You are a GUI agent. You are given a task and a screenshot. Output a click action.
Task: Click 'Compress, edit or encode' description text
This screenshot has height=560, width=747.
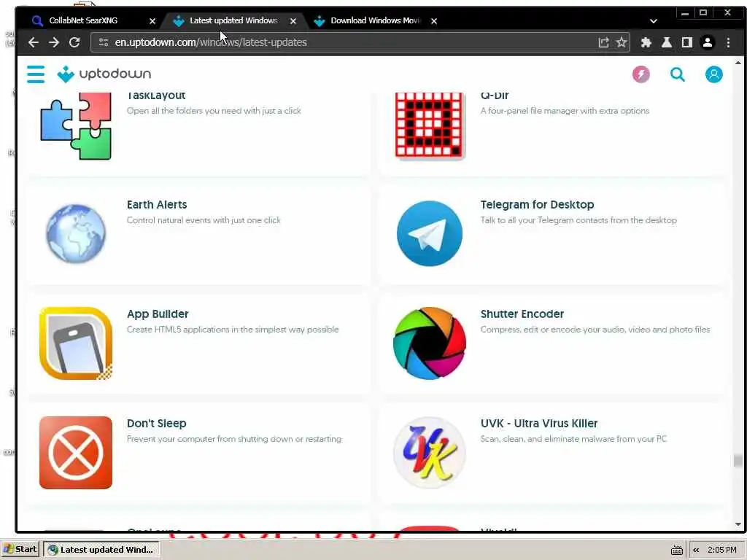point(595,330)
